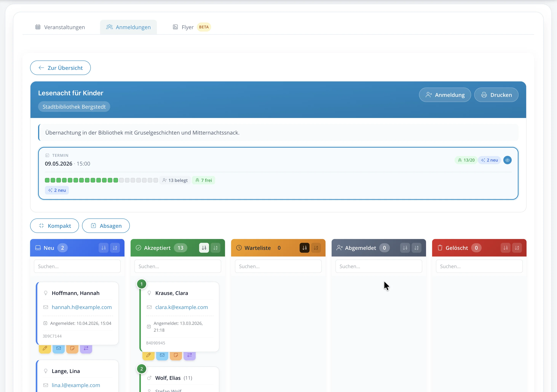Click the hannah.h@example.com email link

click(x=81, y=307)
